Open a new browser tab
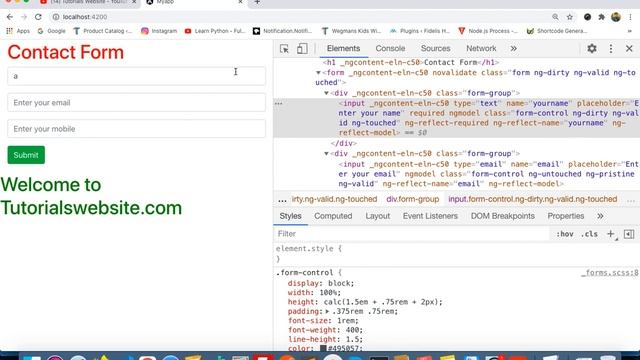Image resolution: width=640 pixels, height=360 pixels. [x=257, y=2]
